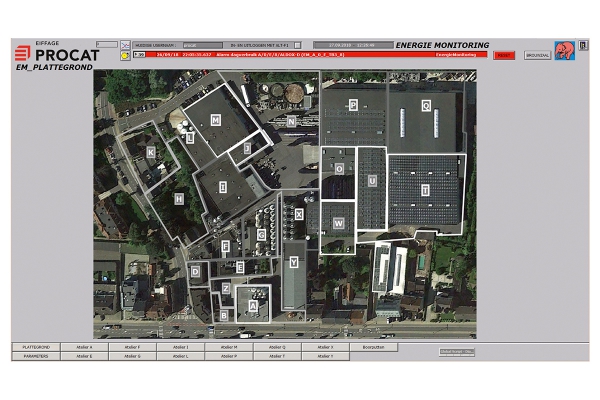This screenshot has width=600, height=400.
Task: Select building marker W on the map
Action: point(338,223)
